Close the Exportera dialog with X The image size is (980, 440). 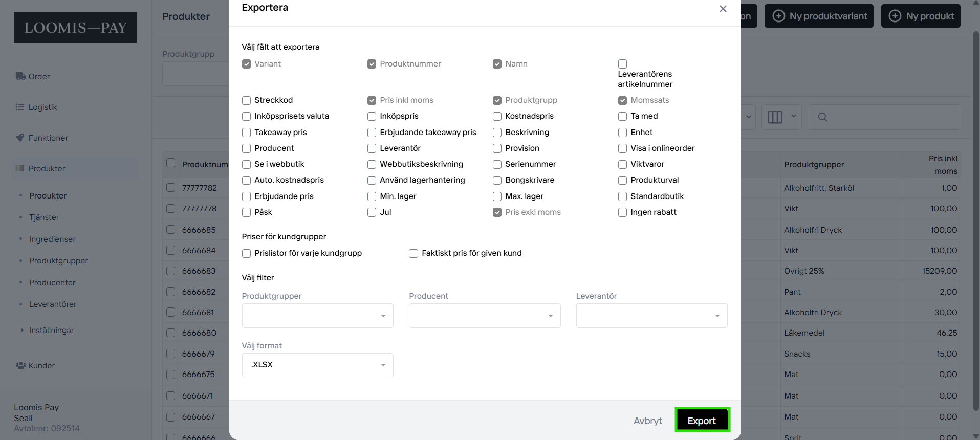tap(723, 9)
